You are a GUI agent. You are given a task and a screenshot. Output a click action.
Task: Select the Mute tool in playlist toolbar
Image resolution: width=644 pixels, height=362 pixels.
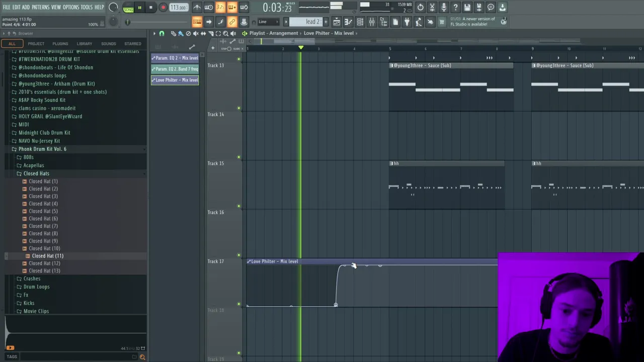pos(196,33)
